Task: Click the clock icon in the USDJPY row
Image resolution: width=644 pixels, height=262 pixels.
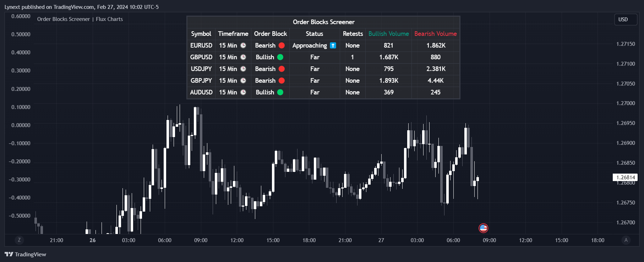Action: click(x=243, y=69)
